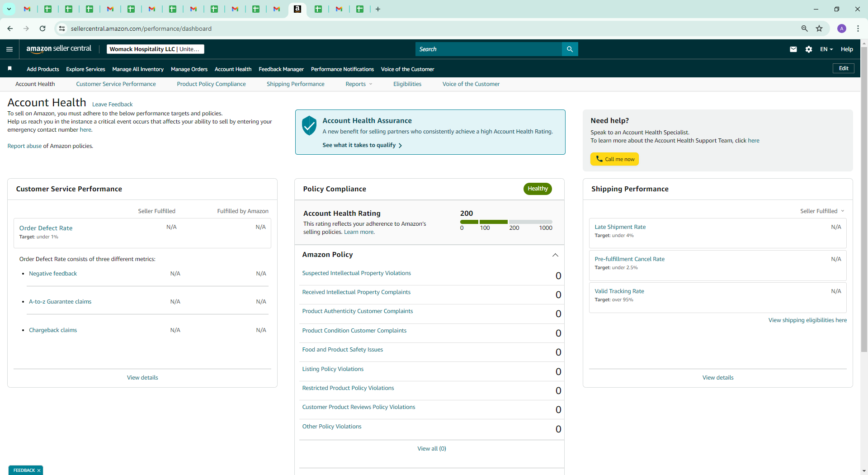Click View details under Customer Service Performance
The image size is (868, 475).
point(142,378)
